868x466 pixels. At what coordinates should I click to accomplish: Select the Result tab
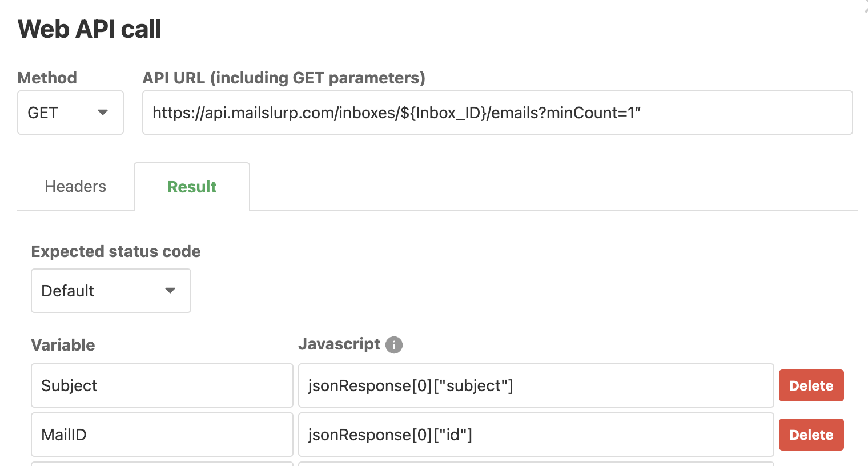[191, 186]
